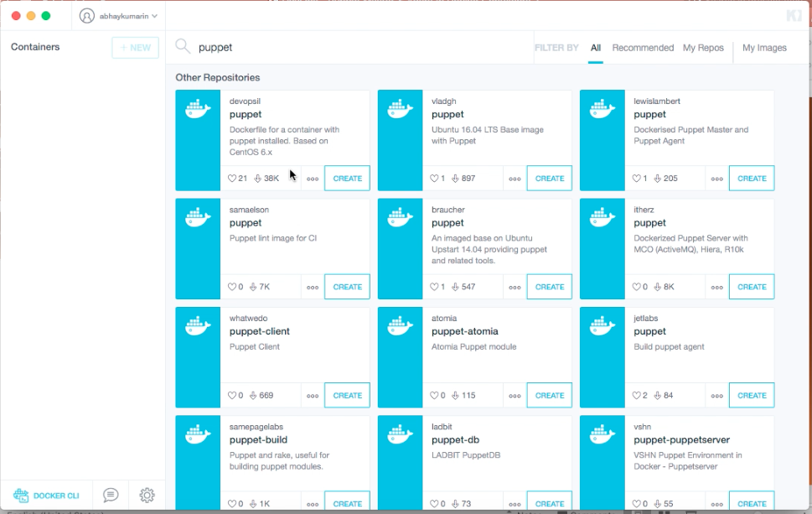Open the abhaykumarin account dropdown
Screen dimensions: 812x514
pos(128,16)
